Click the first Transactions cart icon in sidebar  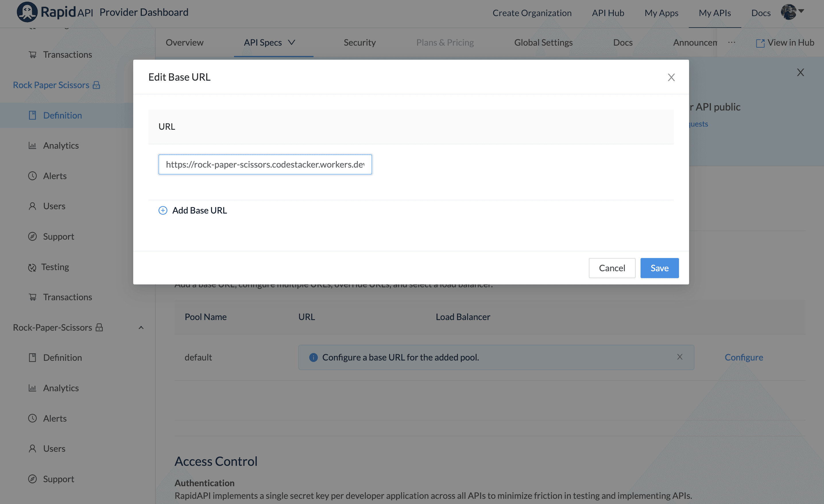click(x=32, y=55)
